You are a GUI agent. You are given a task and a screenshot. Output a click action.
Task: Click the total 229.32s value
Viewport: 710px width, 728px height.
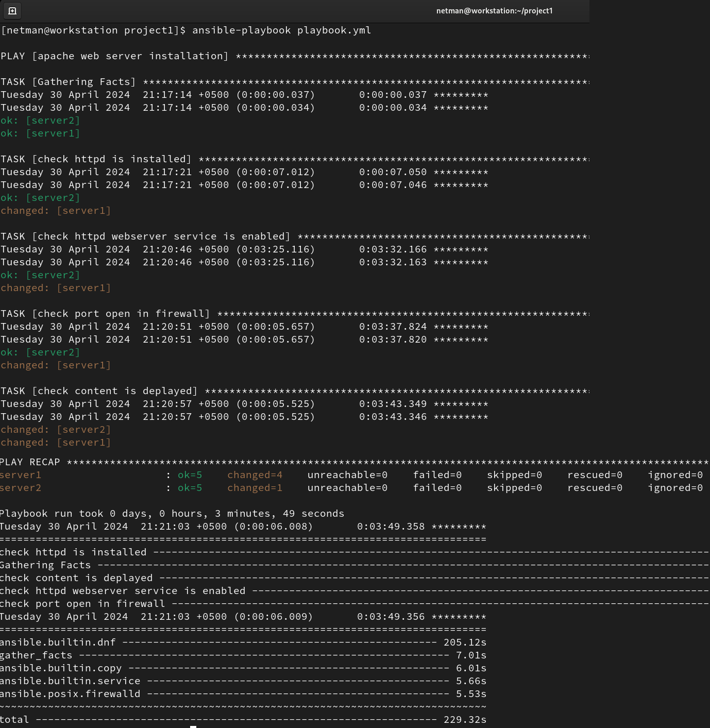(x=465, y=720)
